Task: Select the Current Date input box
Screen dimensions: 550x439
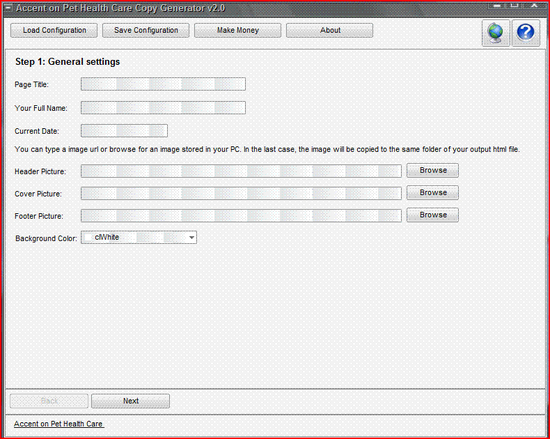Action: coord(124,131)
